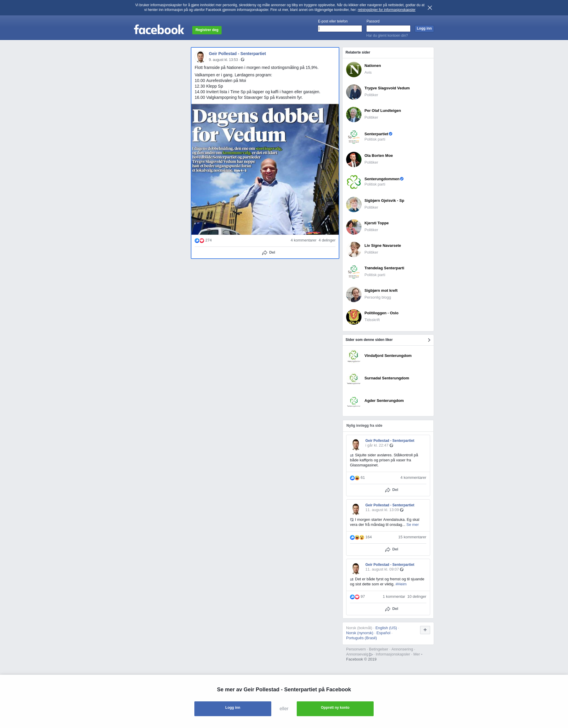Image resolution: width=568 pixels, height=728 pixels.
Task: Open the 9. august kl. 13:53 timestamp
Action: click(223, 60)
